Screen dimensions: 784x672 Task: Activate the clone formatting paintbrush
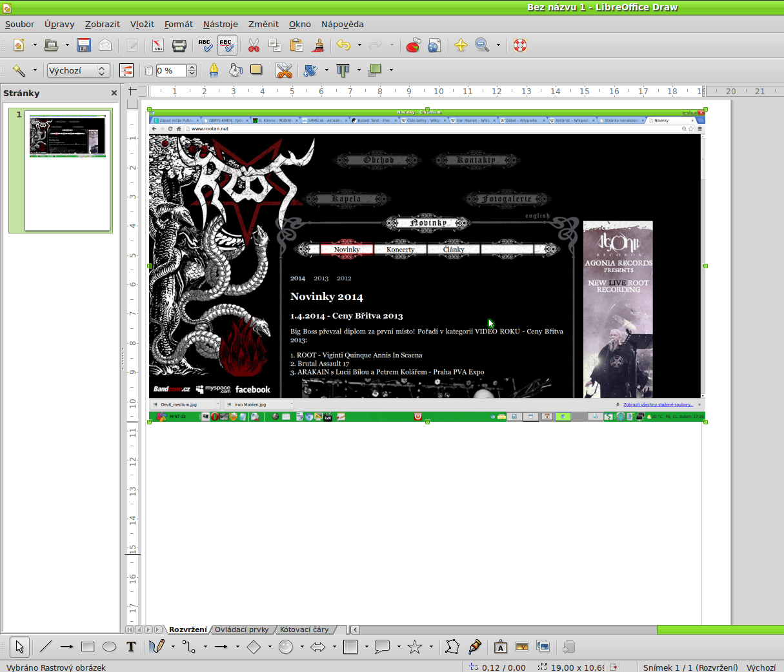click(x=317, y=45)
